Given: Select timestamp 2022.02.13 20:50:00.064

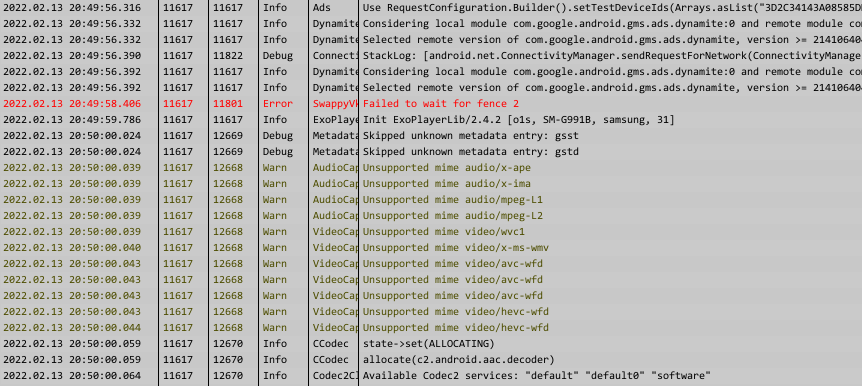Looking at the screenshot, I should tap(72, 376).
